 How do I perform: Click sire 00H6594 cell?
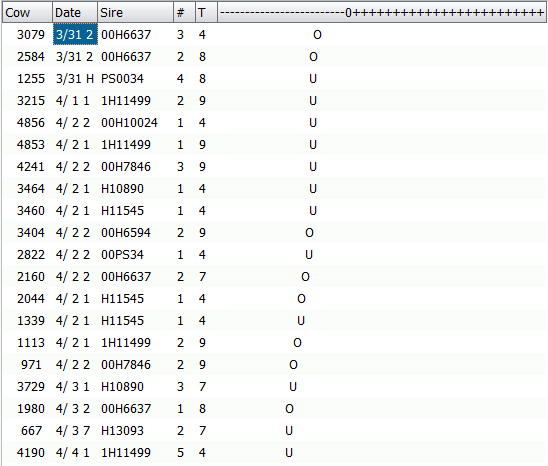pyautogui.click(x=126, y=233)
